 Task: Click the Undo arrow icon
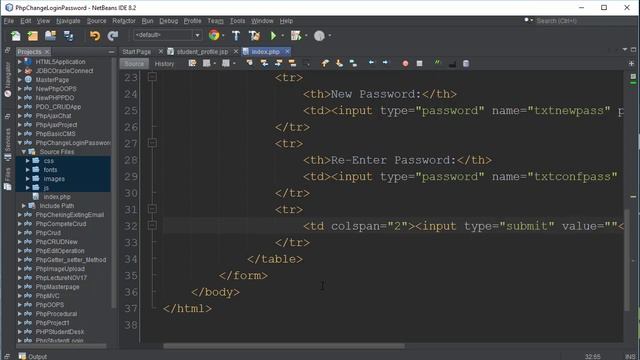95,36
